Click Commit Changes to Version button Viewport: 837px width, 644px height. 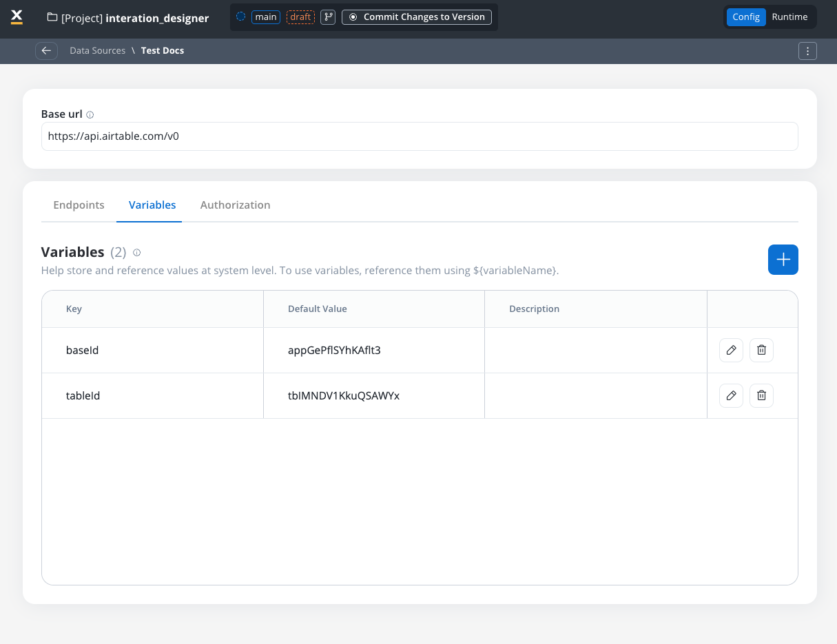pos(417,17)
